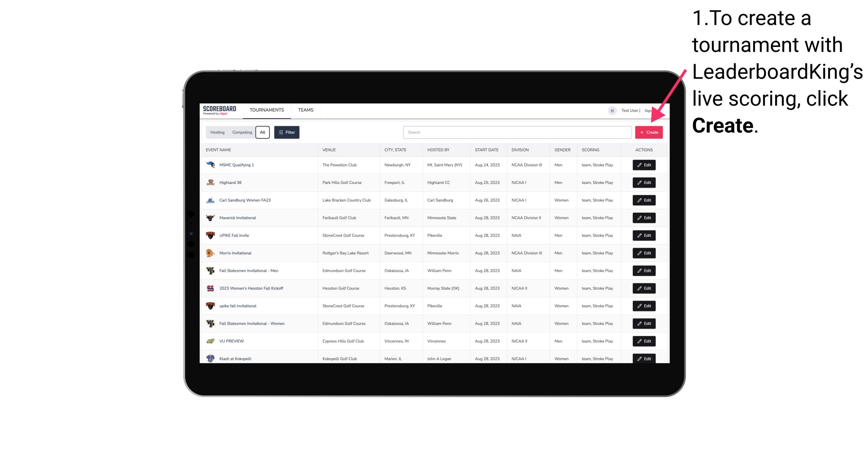Viewport: 868px width, 467px height.
Task: Click the Filter button with funnel icon
Action: click(286, 132)
